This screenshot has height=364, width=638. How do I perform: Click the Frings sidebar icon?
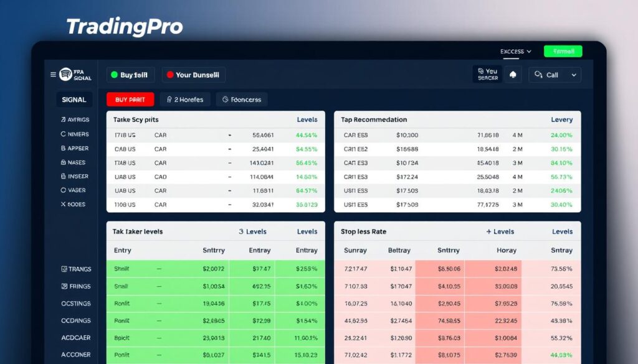point(64,287)
